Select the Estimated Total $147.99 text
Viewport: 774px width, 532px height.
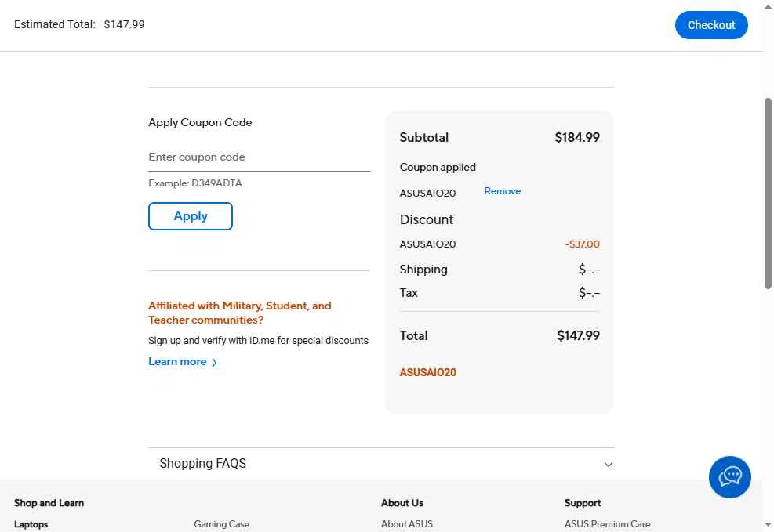79,24
